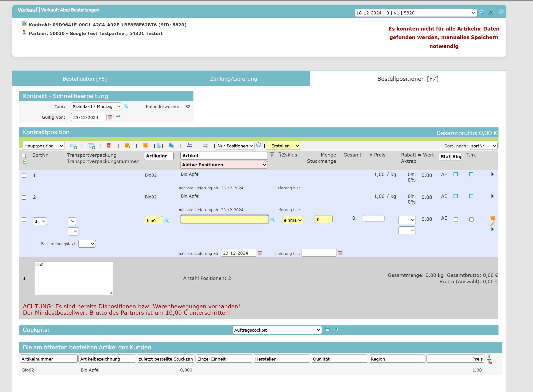
Task: Tick the checkbox for position row 2
Action: 24,198
